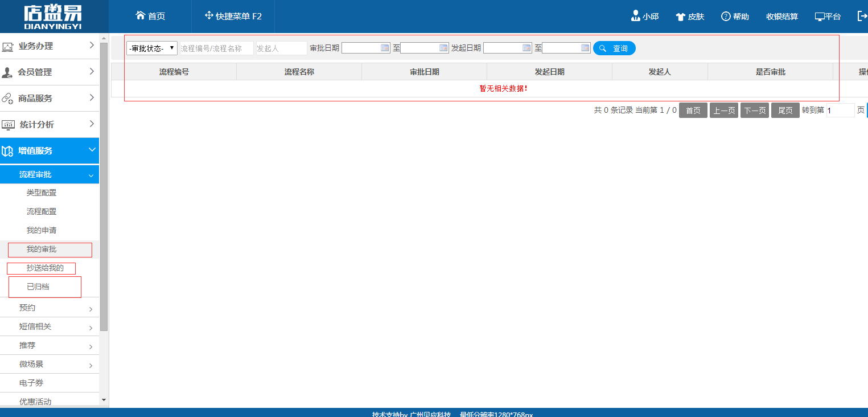Click the 转到第 page number input
This screenshot has height=417, width=868.
(x=840, y=111)
